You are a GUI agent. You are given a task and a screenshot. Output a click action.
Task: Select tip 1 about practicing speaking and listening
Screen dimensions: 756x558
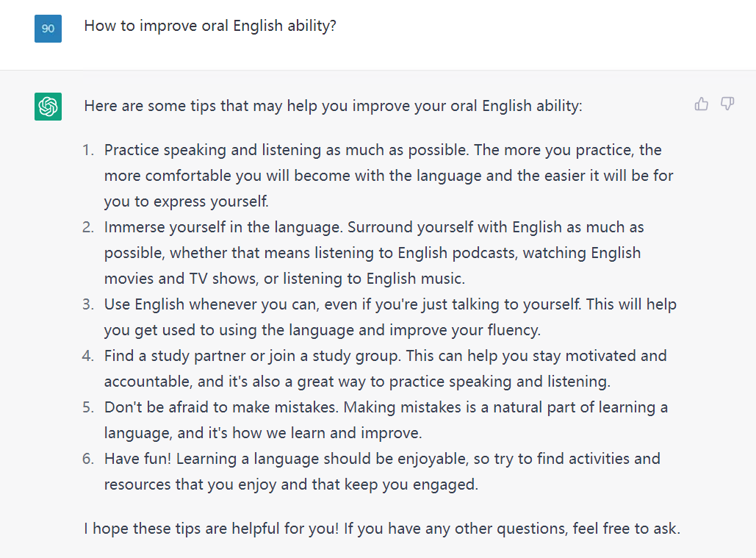[389, 176]
